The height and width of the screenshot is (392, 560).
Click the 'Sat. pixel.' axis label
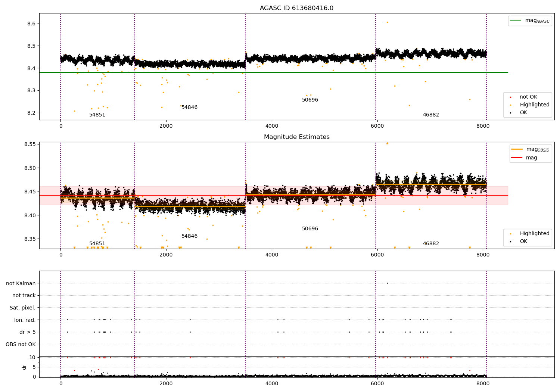(x=23, y=308)
